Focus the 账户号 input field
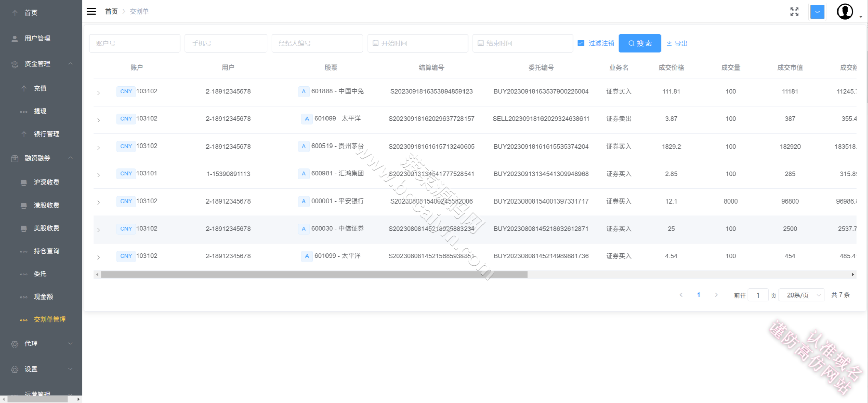The width and height of the screenshot is (868, 403). pos(135,43)
